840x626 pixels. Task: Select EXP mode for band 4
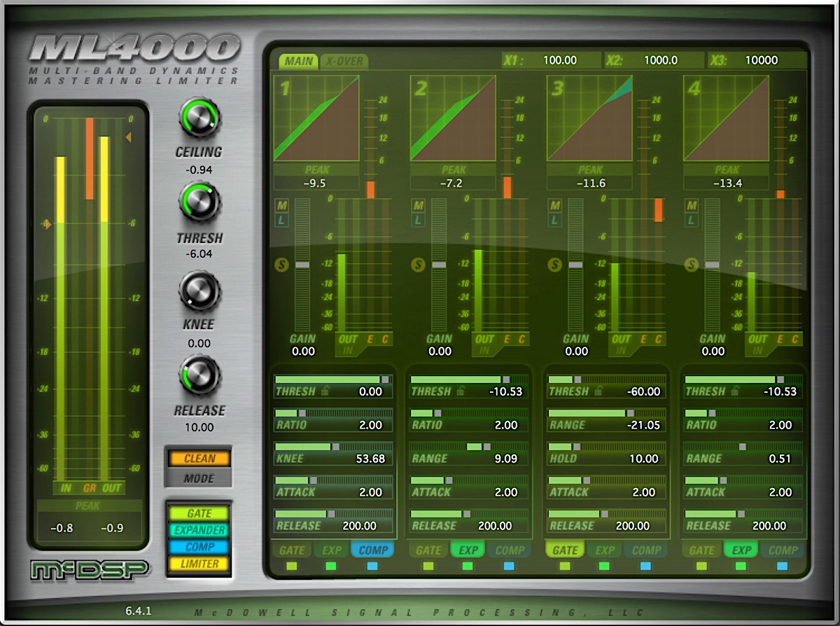741,550
